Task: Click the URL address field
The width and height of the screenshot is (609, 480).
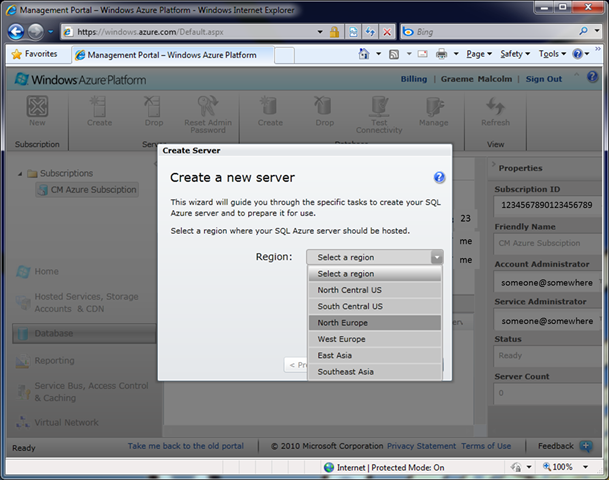Action: [194, 32]
